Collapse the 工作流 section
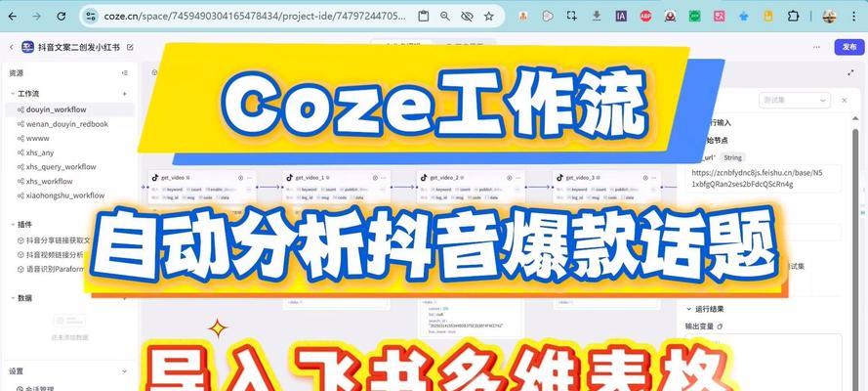The width and height of the screenshot is (868, 391). click(13, 94)
